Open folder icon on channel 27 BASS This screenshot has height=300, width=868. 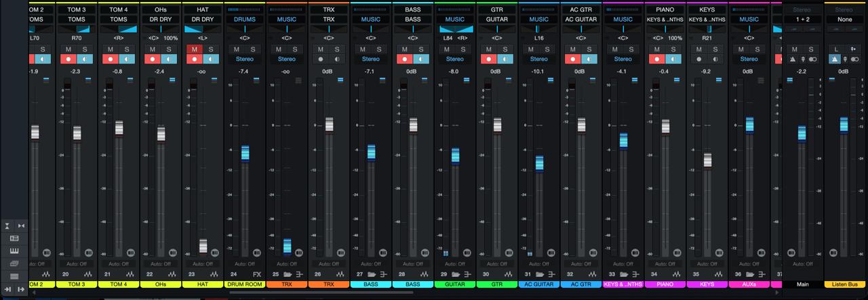click(372, 274)
